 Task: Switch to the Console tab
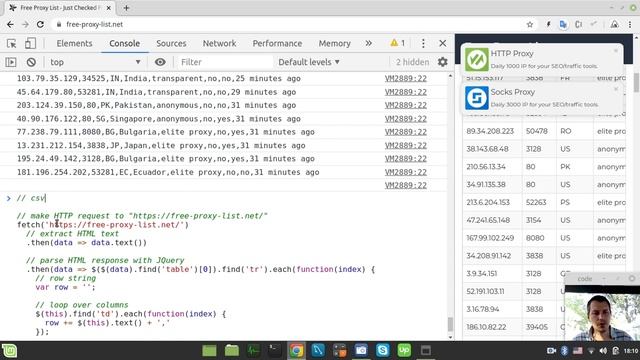124,43
